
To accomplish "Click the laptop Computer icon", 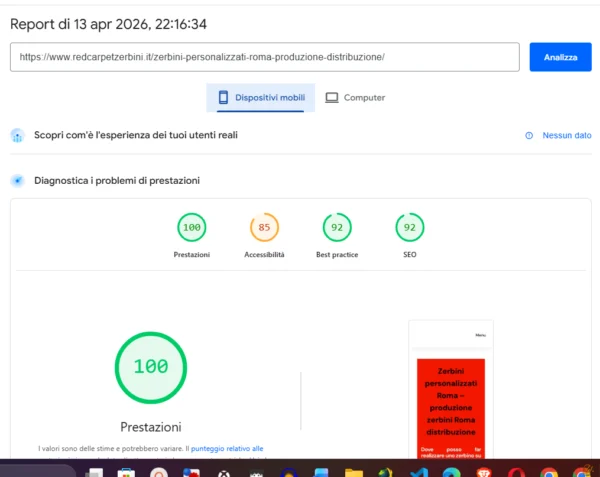I will tap(332, 98).
